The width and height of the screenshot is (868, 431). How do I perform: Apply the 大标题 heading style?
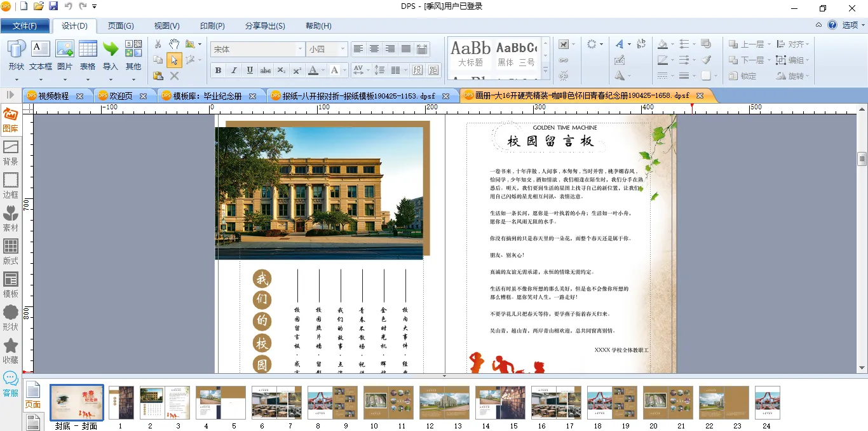[x=471, y=53]
